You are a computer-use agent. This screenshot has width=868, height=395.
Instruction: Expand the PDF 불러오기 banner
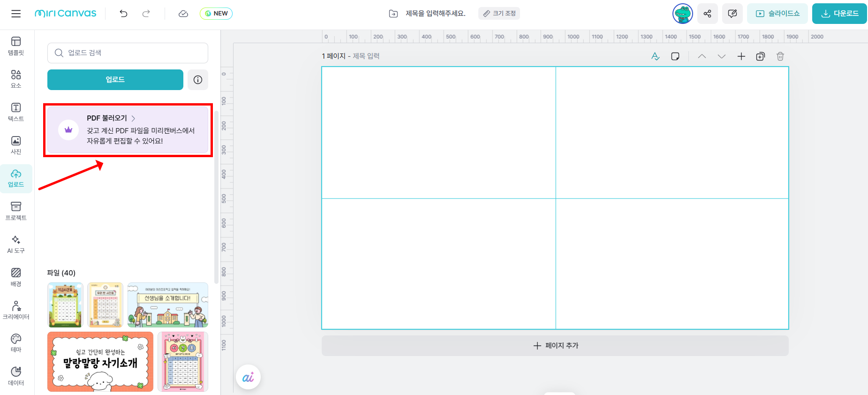[128, 130]
